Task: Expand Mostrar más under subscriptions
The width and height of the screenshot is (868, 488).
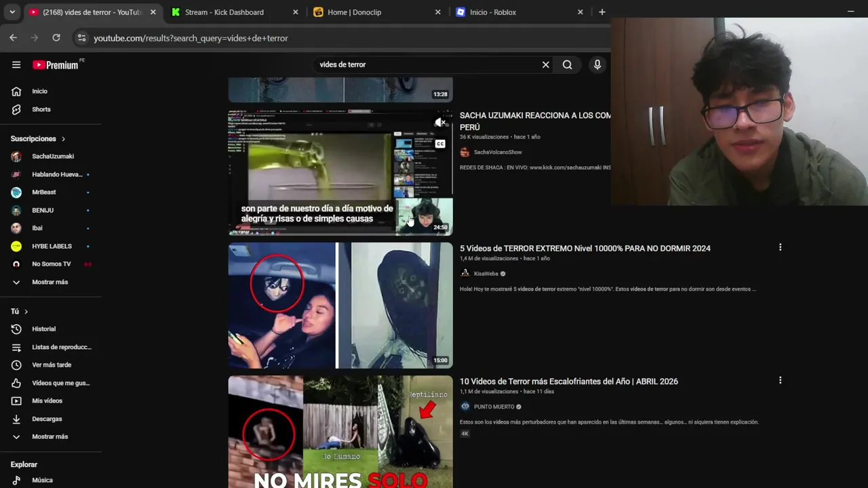Action: coord(51,282)
